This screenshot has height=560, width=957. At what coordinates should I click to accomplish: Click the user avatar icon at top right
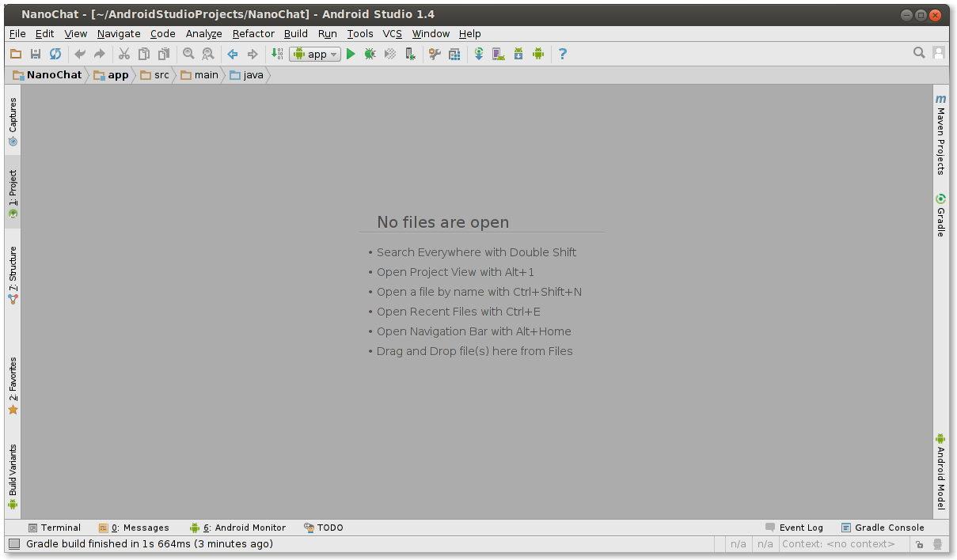pos(939,53)
